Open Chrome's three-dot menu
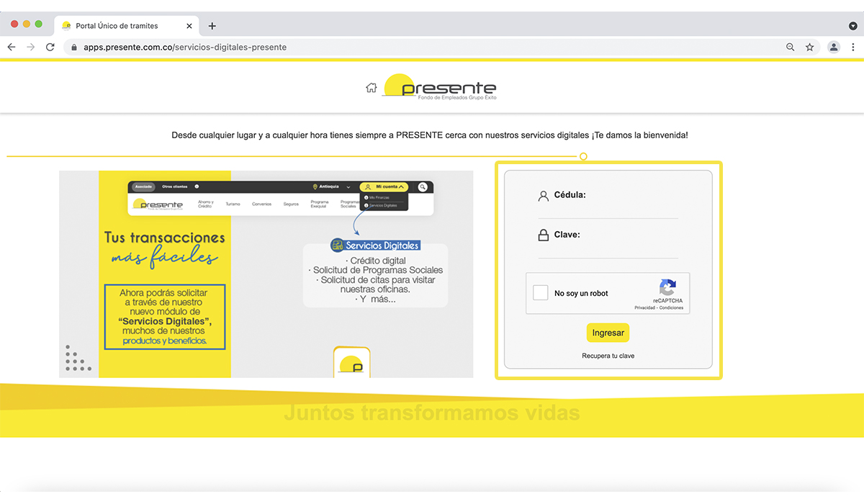 (853, 47)
